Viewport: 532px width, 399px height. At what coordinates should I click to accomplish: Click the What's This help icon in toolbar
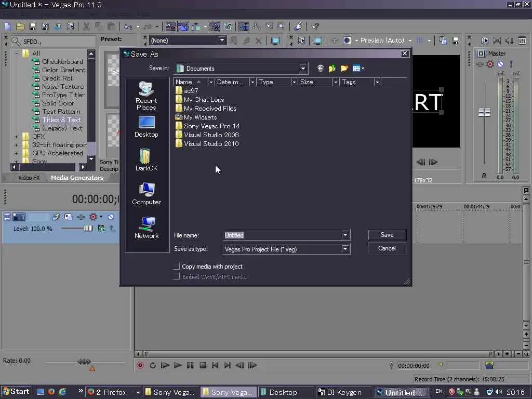pyautogui.click(x=315, y=26)
